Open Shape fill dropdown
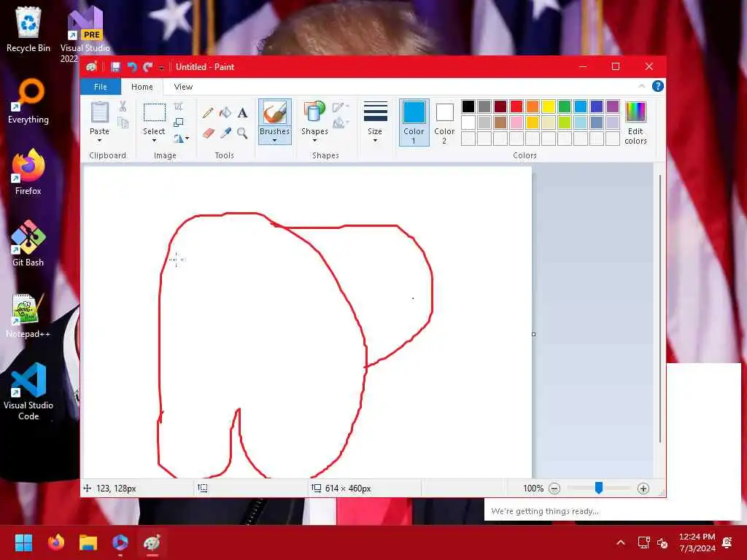Viewport: 747px width, 560px height. click(x=340, y=123)
